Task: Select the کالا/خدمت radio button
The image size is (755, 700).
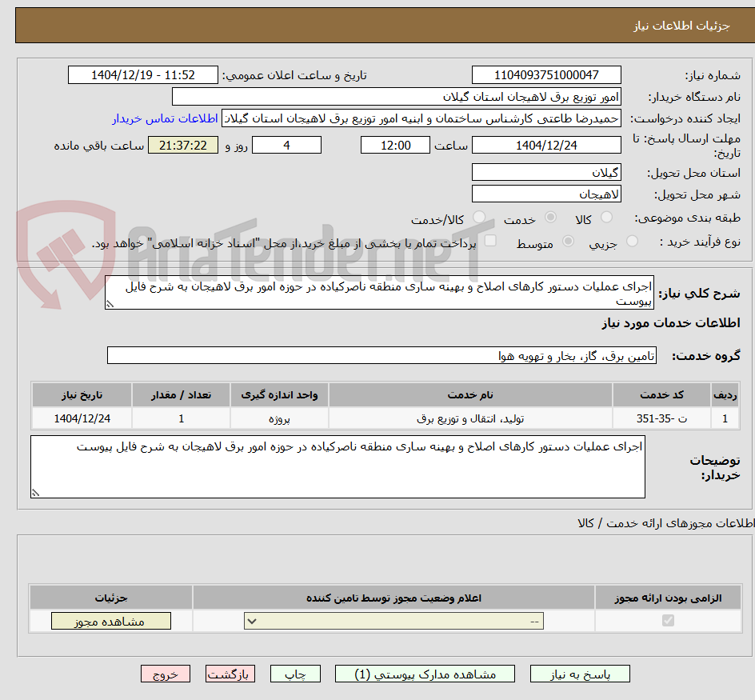Action: point(478,218)
